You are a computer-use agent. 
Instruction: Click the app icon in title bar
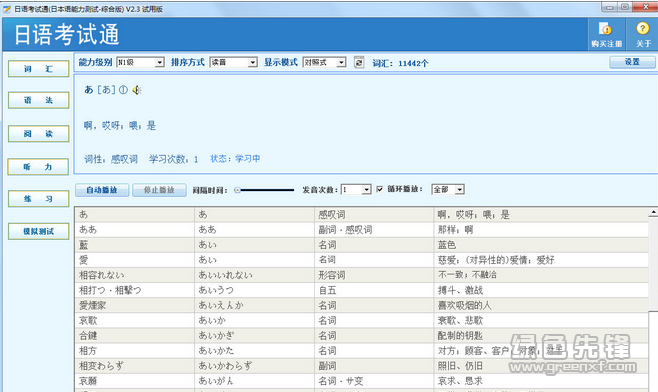coord(7,9)
